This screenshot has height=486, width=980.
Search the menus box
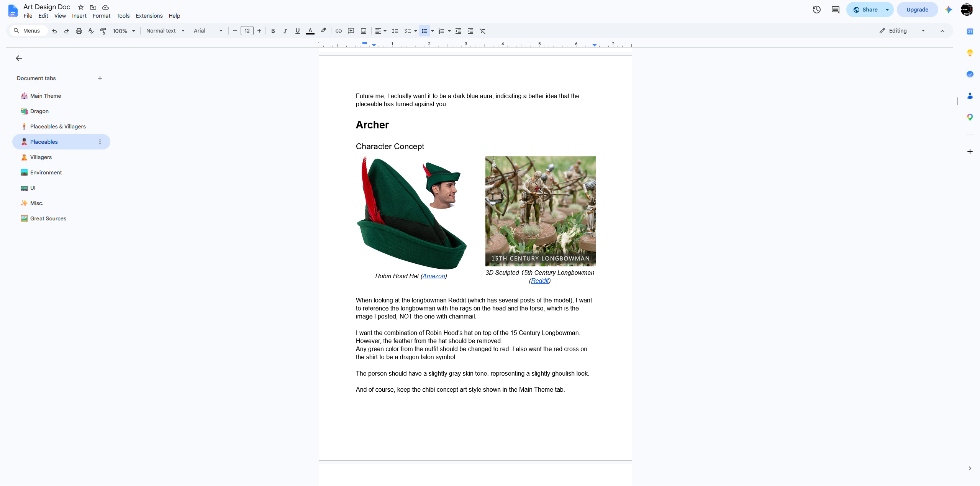29,31
